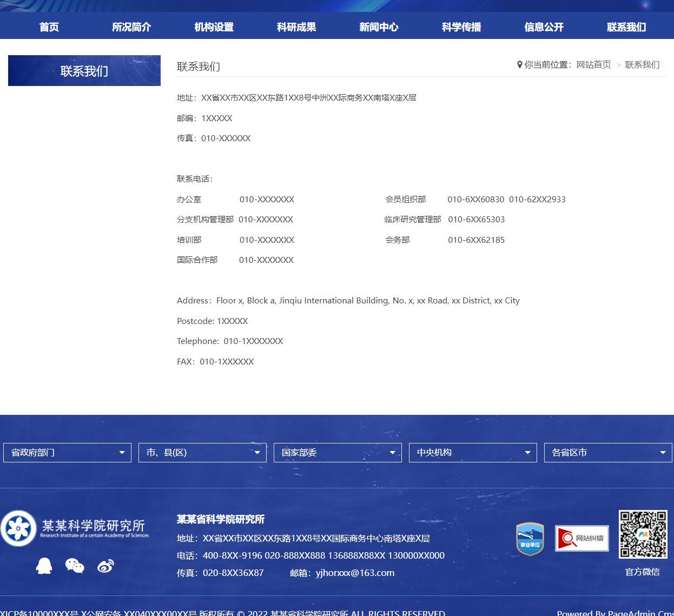Click the official WeChat QR code
Viewport: 674px width, 616px height.
[643, 534]
